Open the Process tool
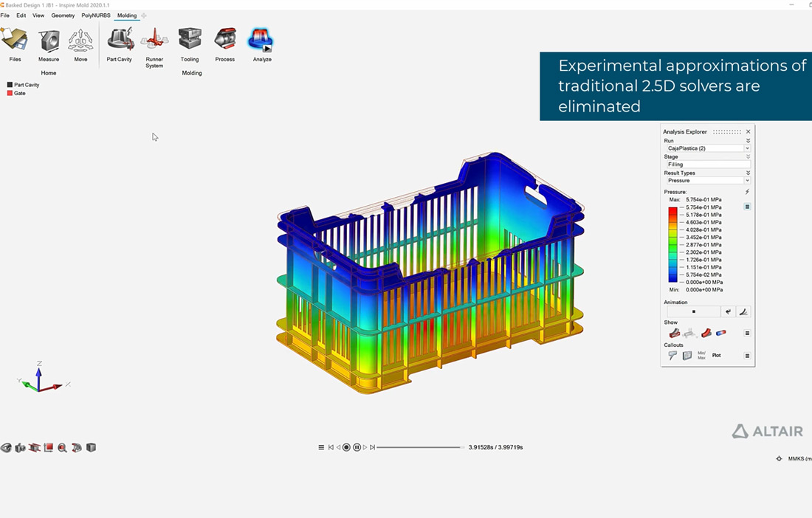This screenshot has height=518, width=812. [225, 40]
